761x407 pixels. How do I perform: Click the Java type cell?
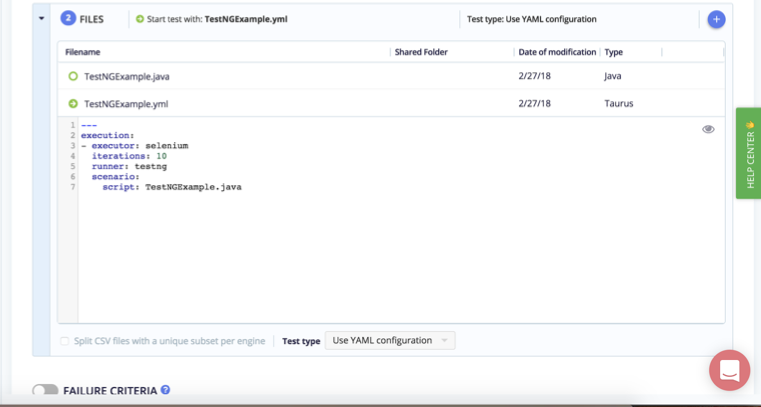click(612, 76)
